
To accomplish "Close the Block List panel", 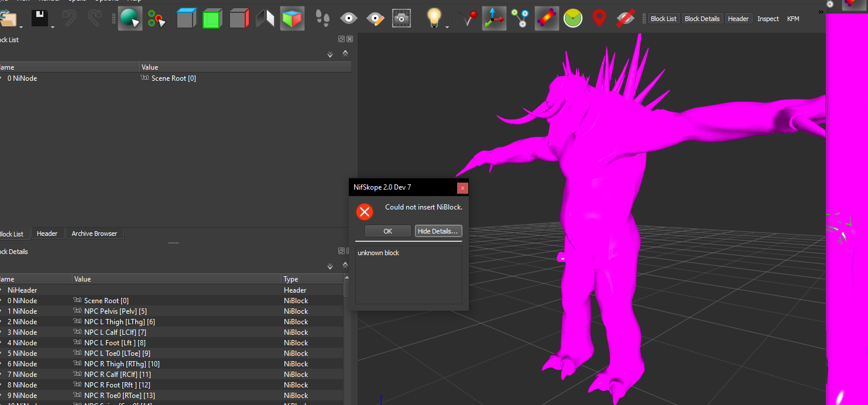I will point(349,39).
